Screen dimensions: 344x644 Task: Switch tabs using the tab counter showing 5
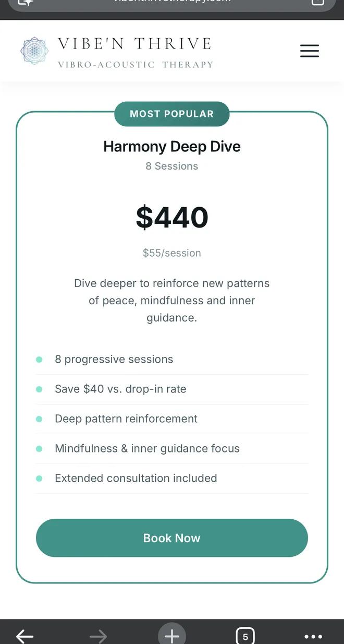(x=245, y=636)
